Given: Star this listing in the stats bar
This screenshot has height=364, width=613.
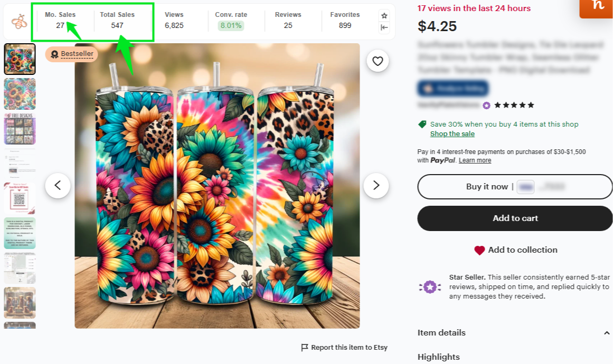Looking at the screenshot, I should click(384, 16).
